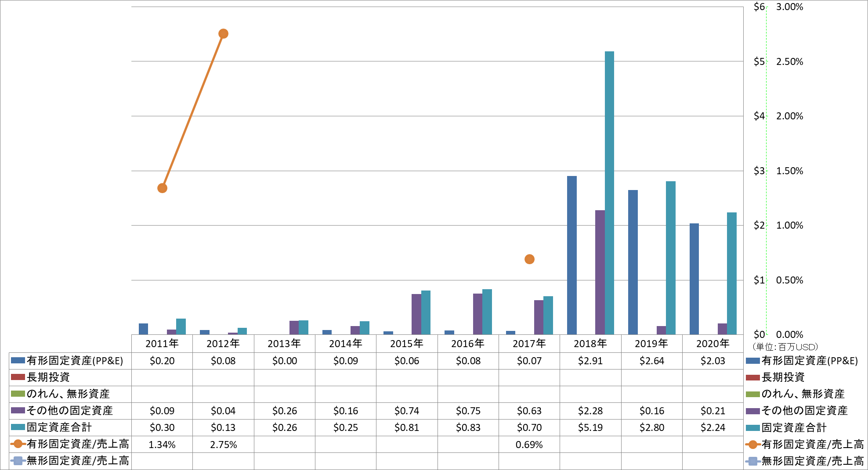Click the right legend blue 有形固定資産(PP&E) swatch
The width and height of the screenshot is (868, 470).
(x=753, y=361)
